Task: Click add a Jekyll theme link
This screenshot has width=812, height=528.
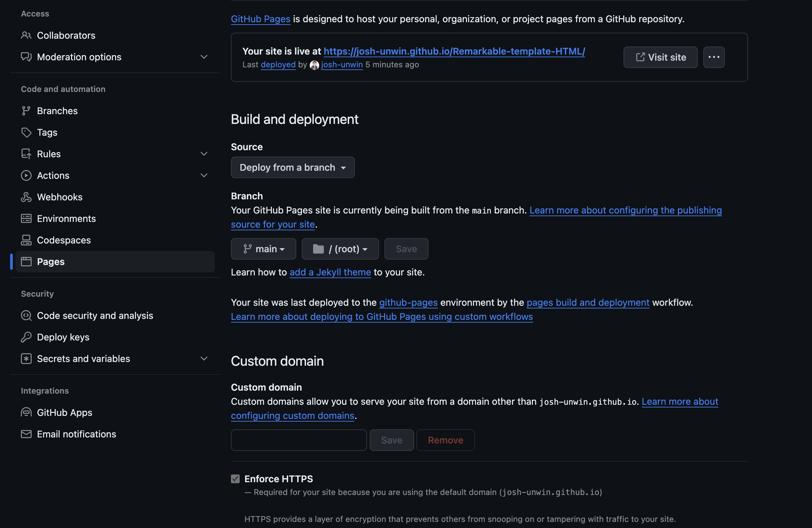Action: (x=330, y=272)
